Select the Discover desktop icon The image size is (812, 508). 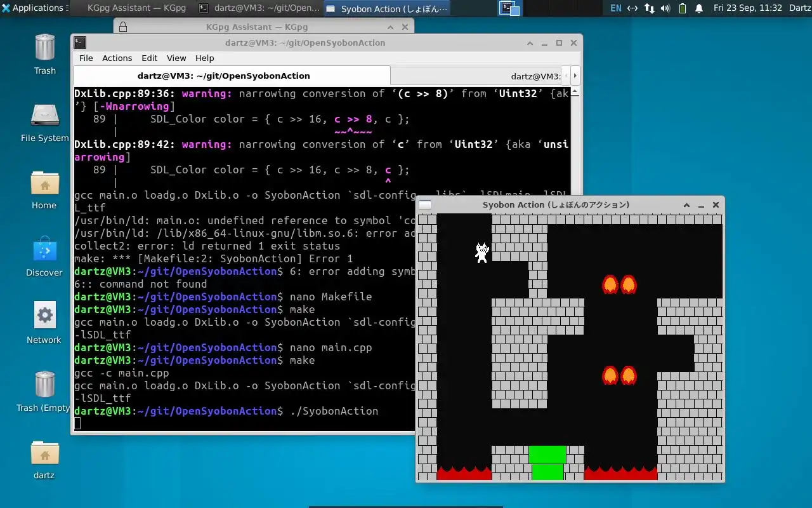click(x=44, y=257)
